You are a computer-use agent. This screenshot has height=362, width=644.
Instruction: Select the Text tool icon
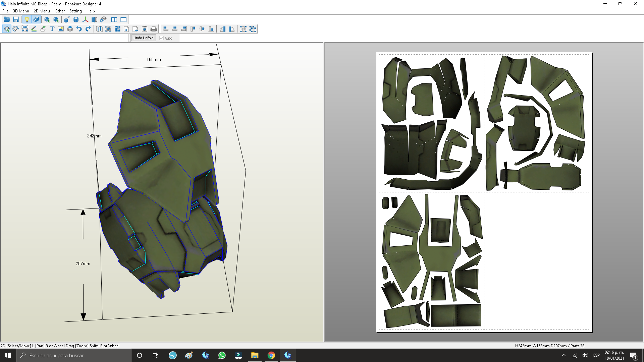pyautogui.click(x=52, y=29)
